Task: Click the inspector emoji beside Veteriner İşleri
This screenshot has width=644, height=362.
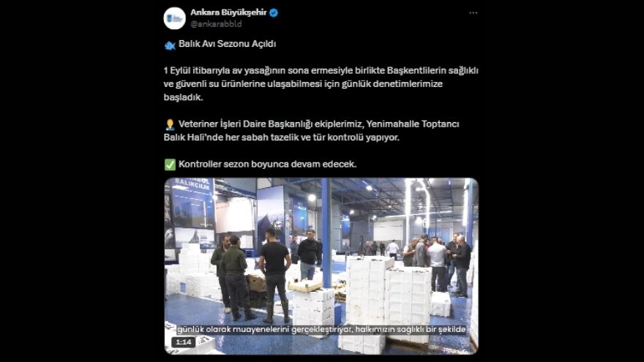Action: click(170, 124)
